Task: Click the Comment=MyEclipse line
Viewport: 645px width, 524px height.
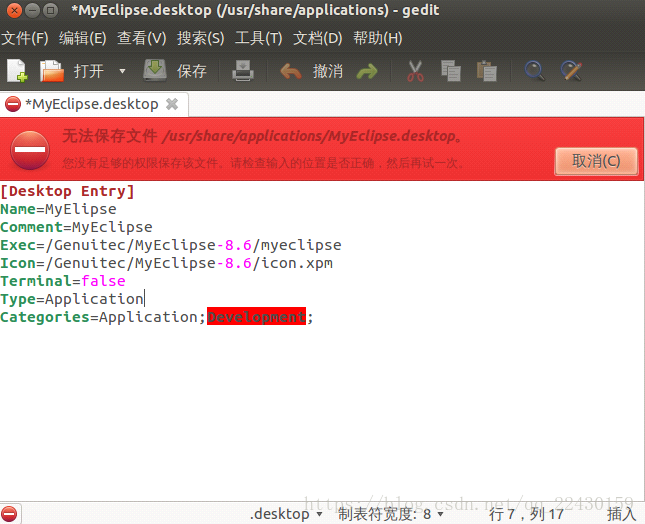Action: [77, 227]
